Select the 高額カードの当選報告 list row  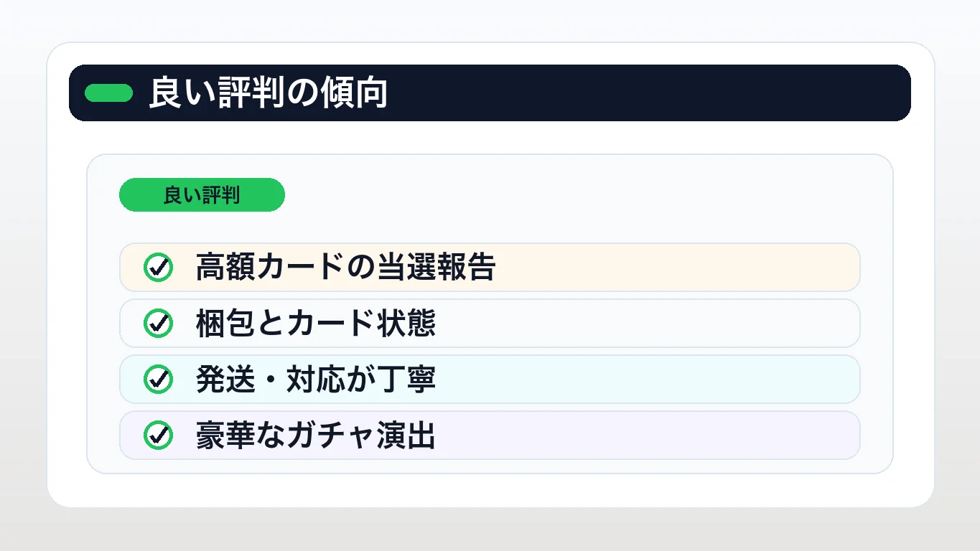tap(490, 268)
